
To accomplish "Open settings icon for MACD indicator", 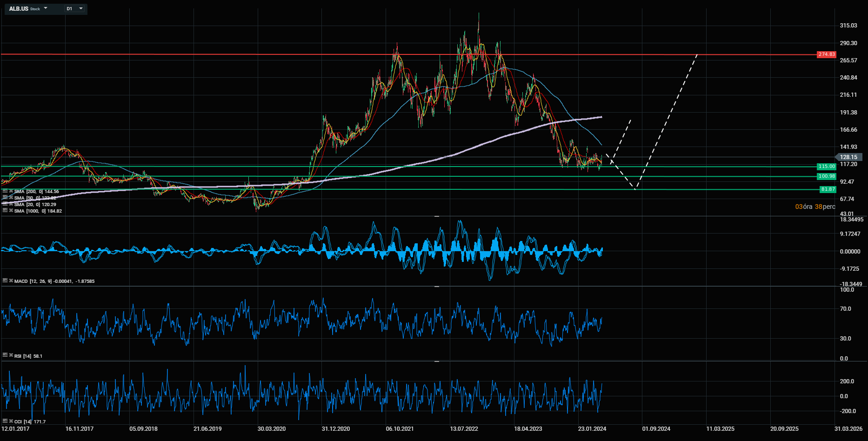I will click(x=5, y=281).
